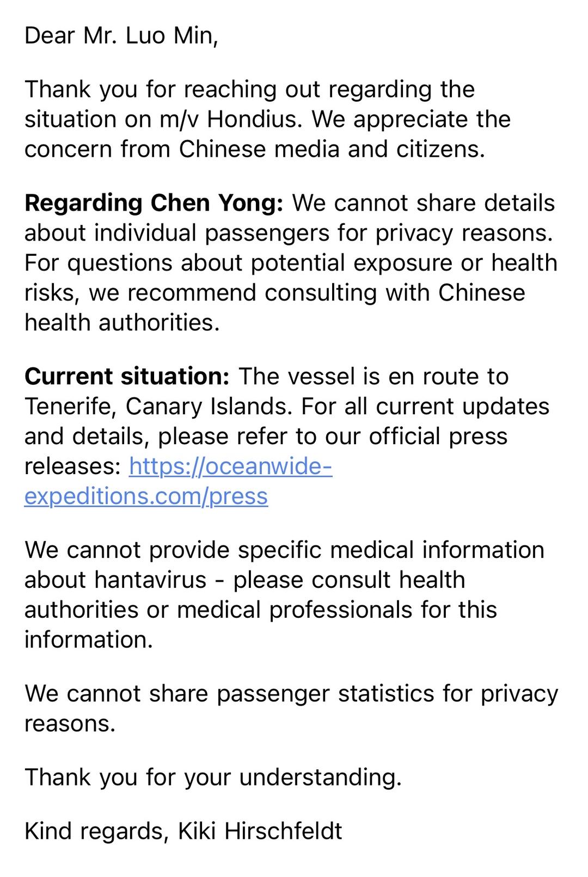
Task: Tap the 'health authorities.' text ending paragraph two
Action: [x=122, y=323]
